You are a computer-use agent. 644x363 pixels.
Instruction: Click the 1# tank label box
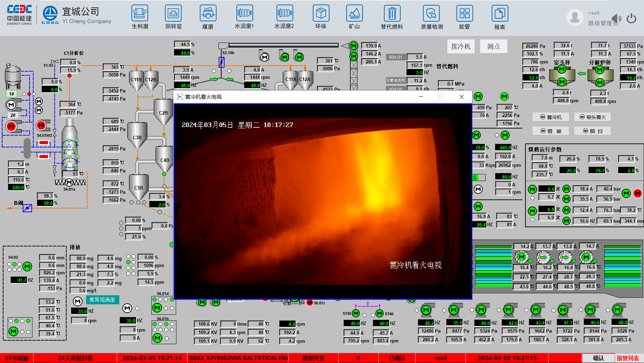[12, 94]
